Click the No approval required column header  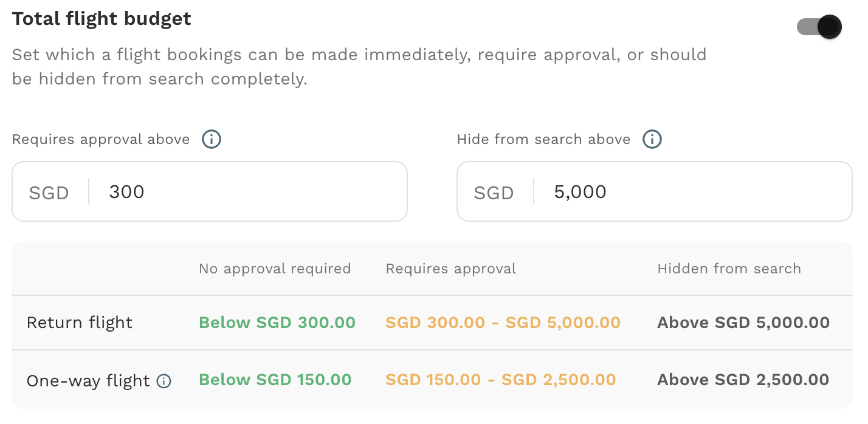pos(275,268)
